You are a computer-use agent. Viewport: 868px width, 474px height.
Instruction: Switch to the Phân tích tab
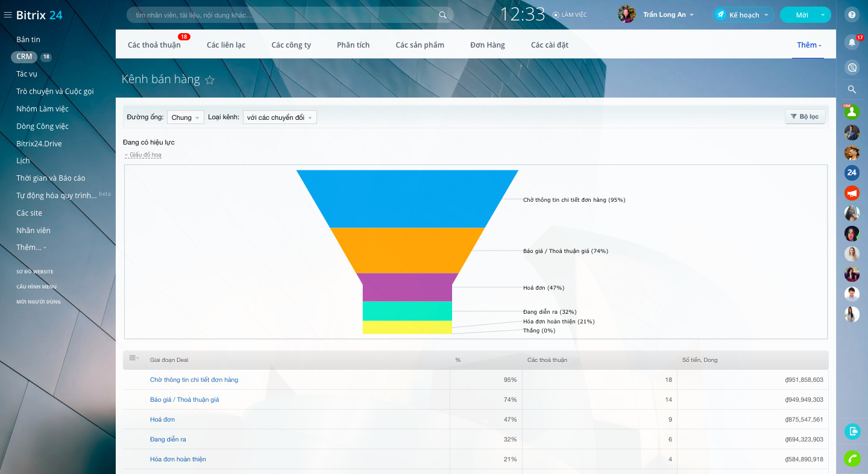tap(353, 44)
